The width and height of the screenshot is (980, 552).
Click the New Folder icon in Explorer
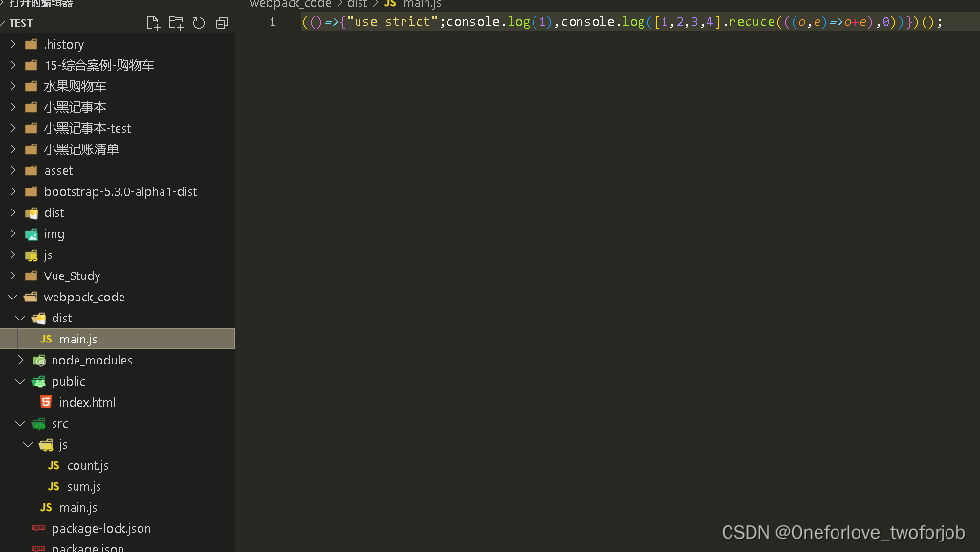[175, 22]
